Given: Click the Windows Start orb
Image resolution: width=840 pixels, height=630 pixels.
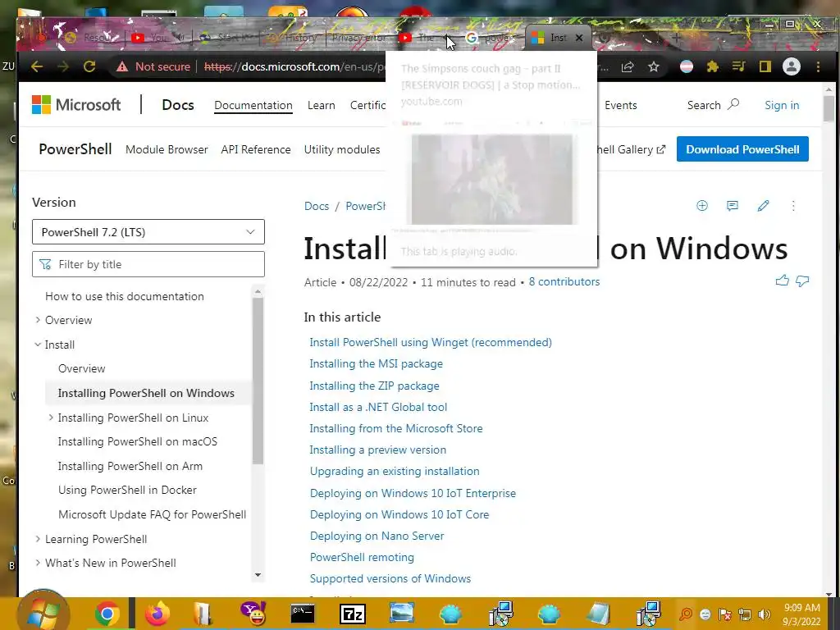Looking at the screenshot, I should [x=43, y=612].
